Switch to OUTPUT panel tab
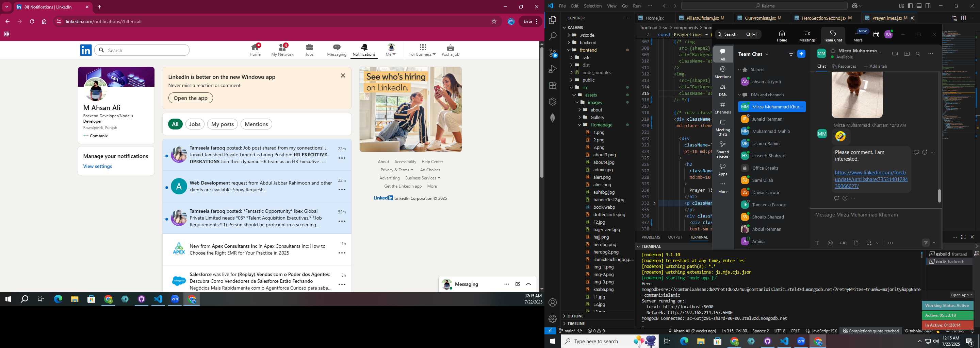Image resolution: width=980 pixels, height=348 pixels. point(675,237)
